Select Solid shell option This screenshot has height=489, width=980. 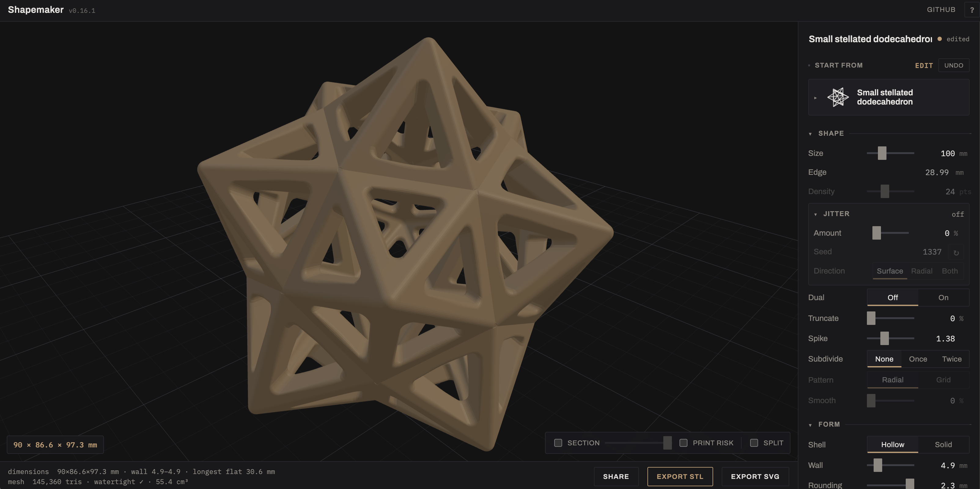pyautogui.click(x=943, y=445)
